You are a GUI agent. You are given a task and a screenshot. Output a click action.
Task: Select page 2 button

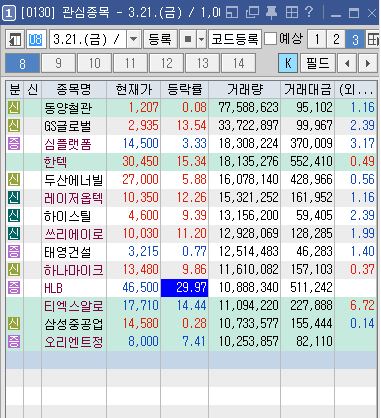[336, 40]
